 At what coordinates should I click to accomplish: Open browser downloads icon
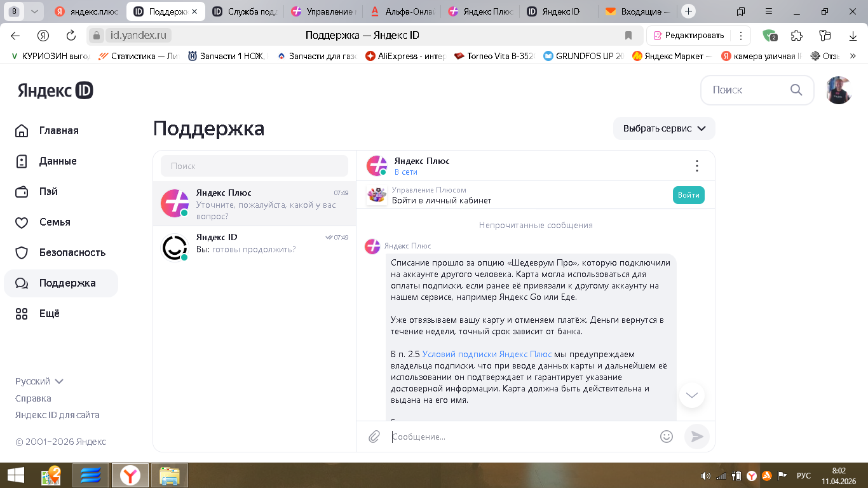pos(853,36)
